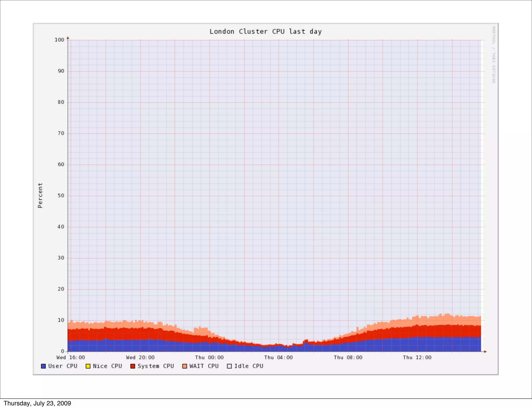This screenshot has height=409, width=532.
Task: Click the Thu 12:00 time axis label
Action: point(417,358)
